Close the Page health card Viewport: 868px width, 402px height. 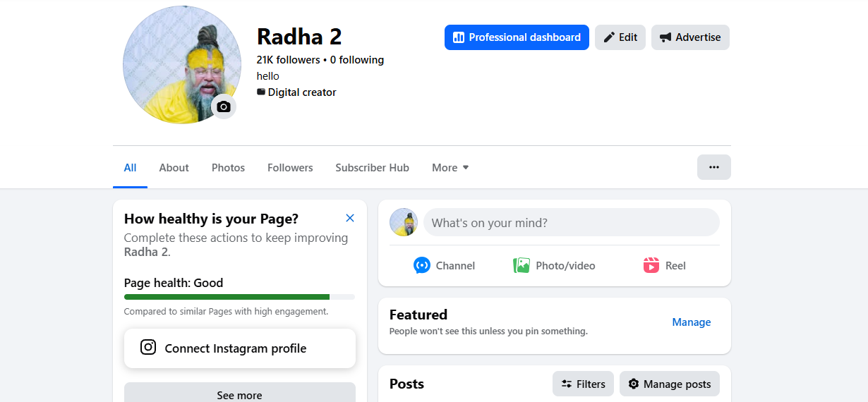[350, 218]
